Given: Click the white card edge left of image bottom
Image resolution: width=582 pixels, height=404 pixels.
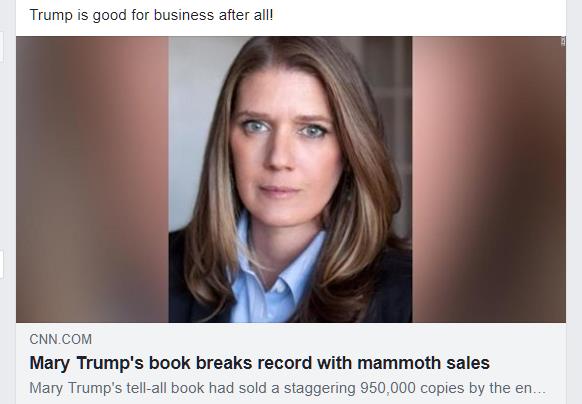Looking at the screenshot, I should point(1,264).
